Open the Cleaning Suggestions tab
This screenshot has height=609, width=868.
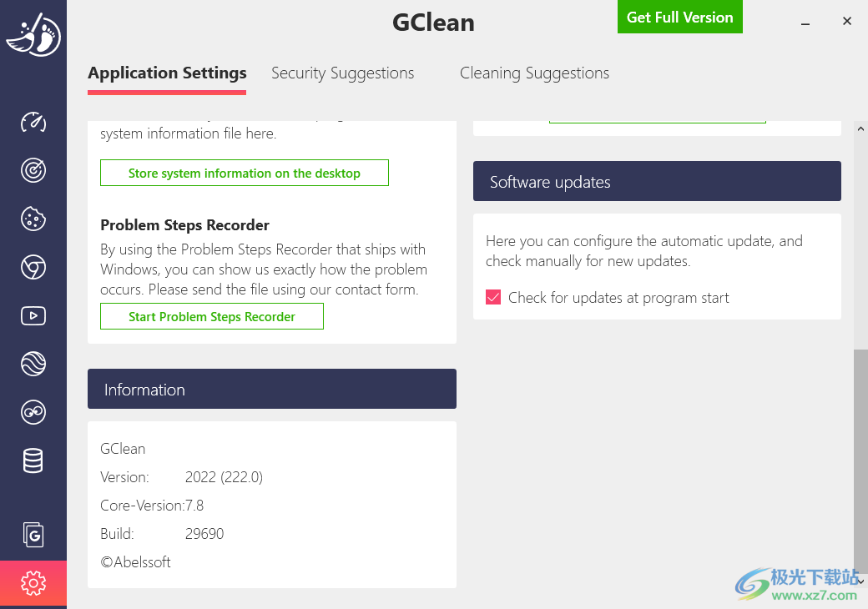[534, 73]
